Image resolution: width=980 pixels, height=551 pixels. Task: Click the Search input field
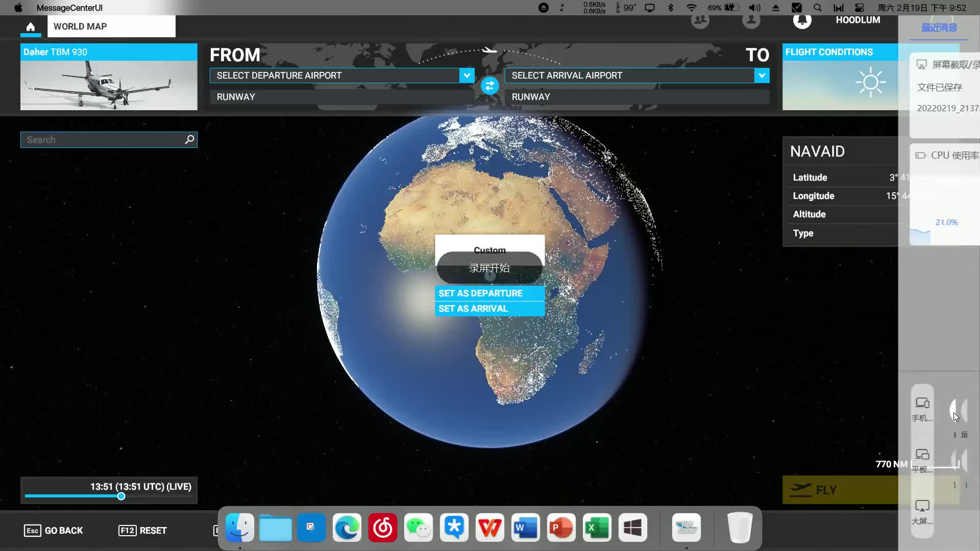point(102,140)
